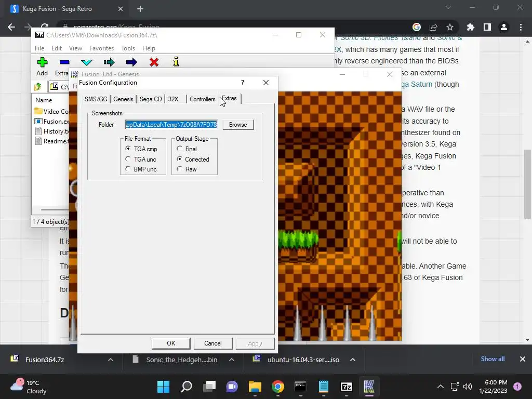Click the bookmark star icon in Chrome
Viewport: 532px width, 399px height.
[x=450, y=27]
